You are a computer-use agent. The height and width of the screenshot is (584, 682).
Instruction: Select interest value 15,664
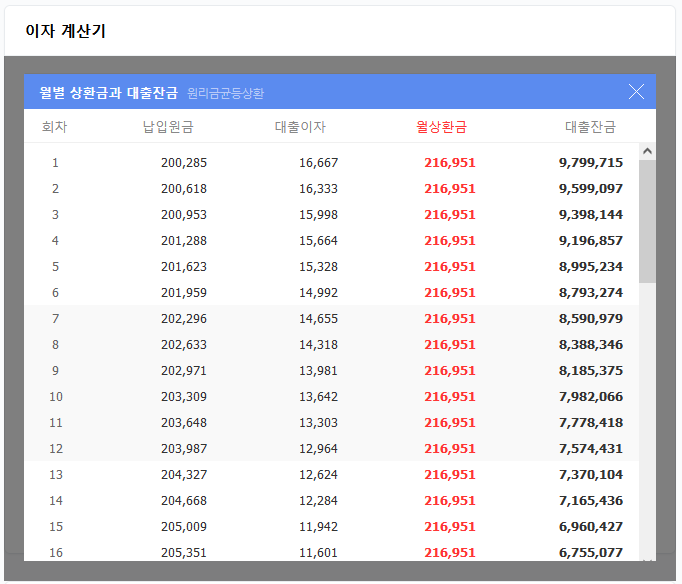tap(318, 241)
